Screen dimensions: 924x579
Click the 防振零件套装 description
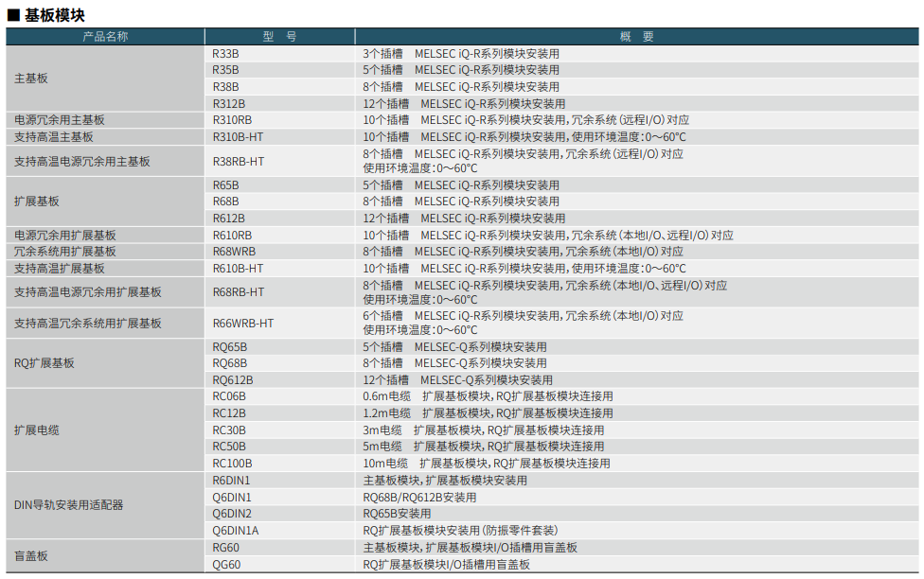pyautogui.click(x=460, y=530)
